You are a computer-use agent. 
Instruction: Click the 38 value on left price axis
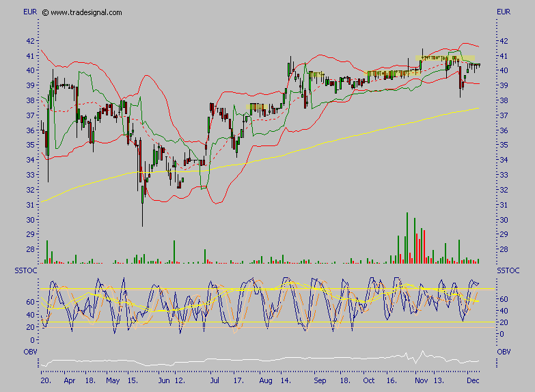(x=30, y=100)
